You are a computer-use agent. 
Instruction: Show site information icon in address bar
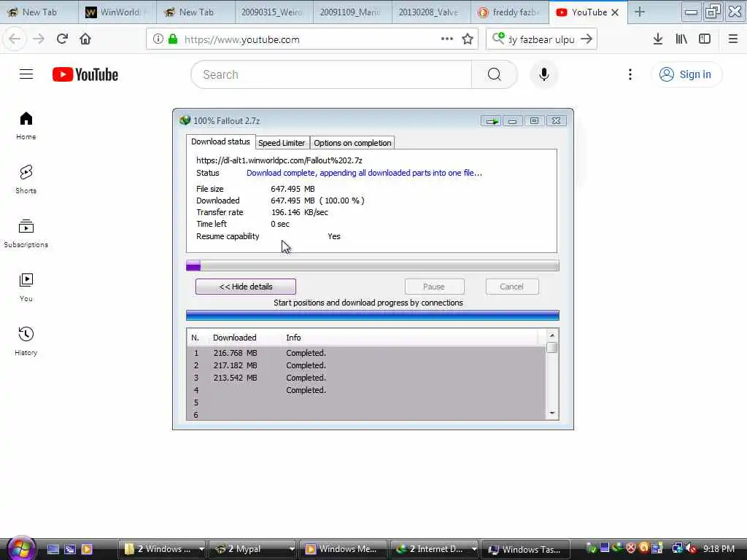coord(158,39)
